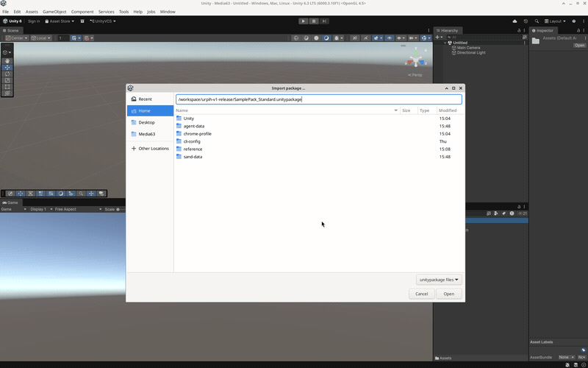Toggle the checkmark icon in overlay toolbar
The width and height of the screenshot is (588, 368).
(x=10, y=194)
